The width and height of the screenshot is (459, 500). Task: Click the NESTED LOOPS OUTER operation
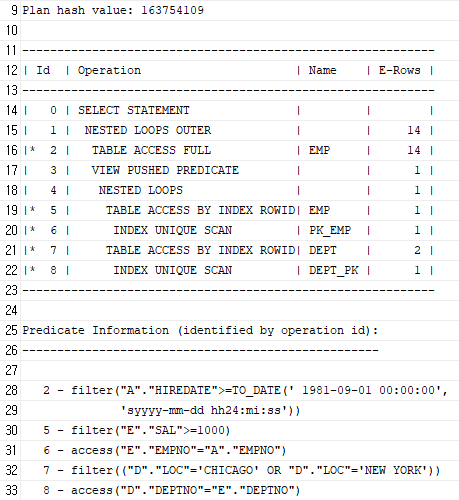click(x=148, y=130)
